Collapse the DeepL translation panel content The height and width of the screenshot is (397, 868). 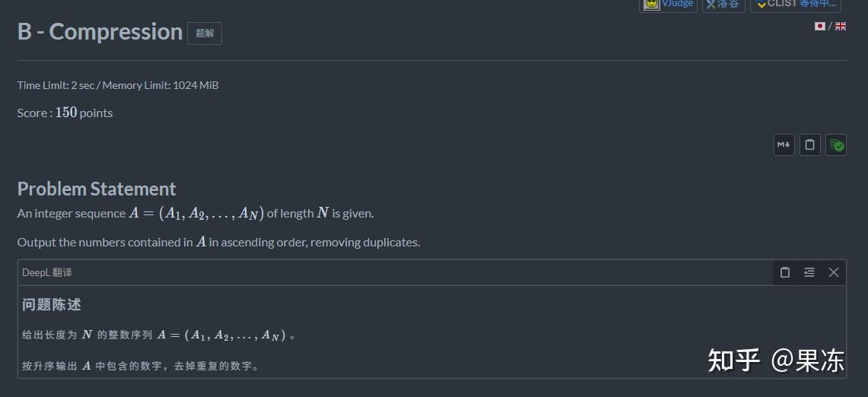tap(809, 272)
